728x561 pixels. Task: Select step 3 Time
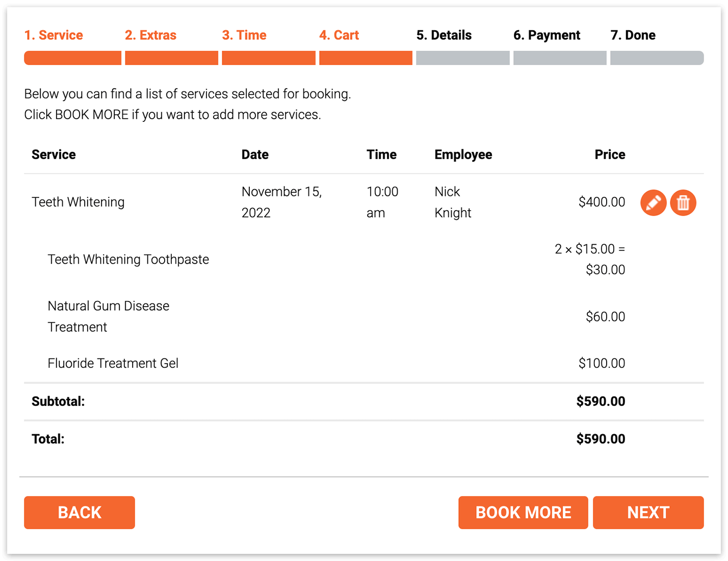244,35
